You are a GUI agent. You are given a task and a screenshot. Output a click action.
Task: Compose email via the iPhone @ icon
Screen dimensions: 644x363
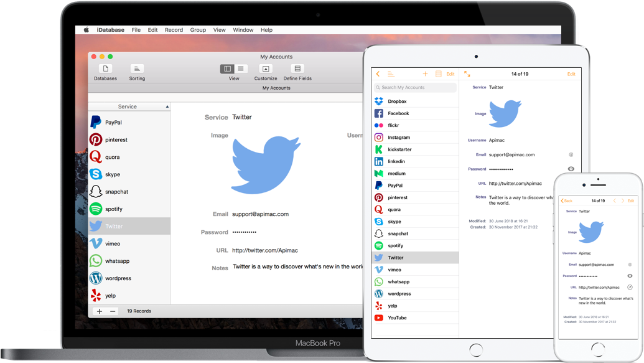tap(630, 265)
